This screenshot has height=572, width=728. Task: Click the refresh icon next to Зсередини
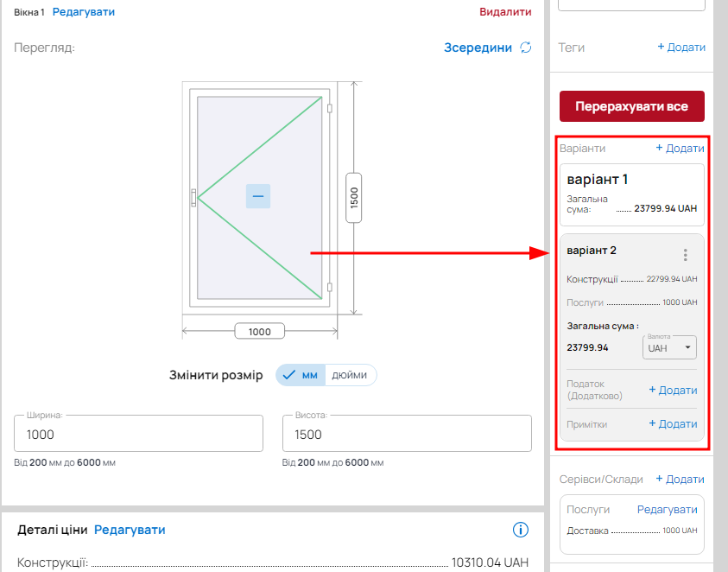click(526, 48)
